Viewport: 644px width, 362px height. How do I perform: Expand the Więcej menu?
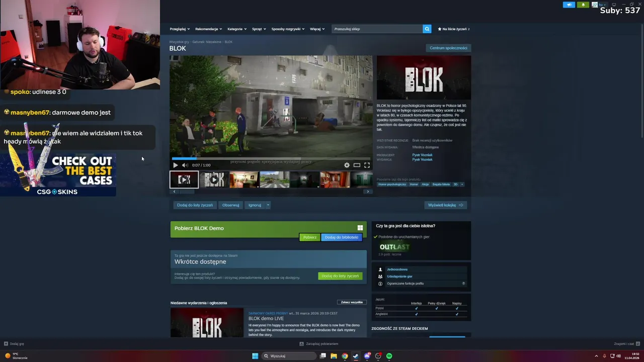tap(317, 29)
